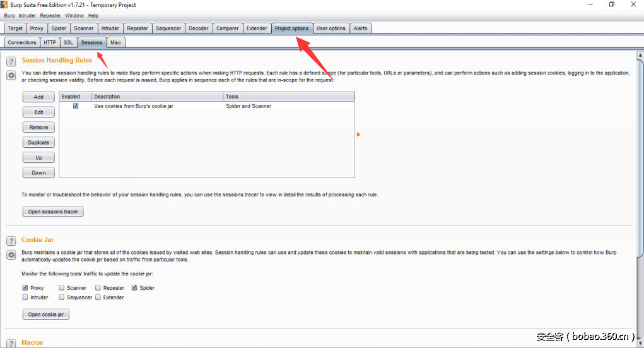Open the Intruder menu in menu bar

tap(27, 16)
